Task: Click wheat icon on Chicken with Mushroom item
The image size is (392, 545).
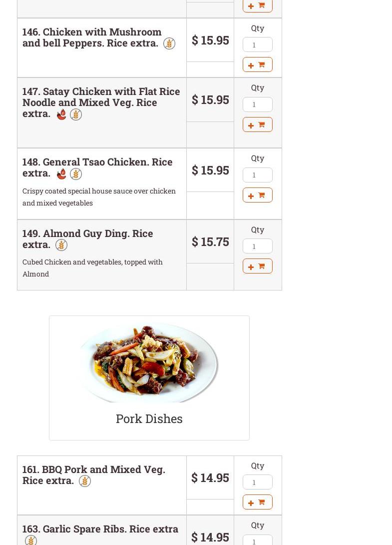Action: pos(169,43)
